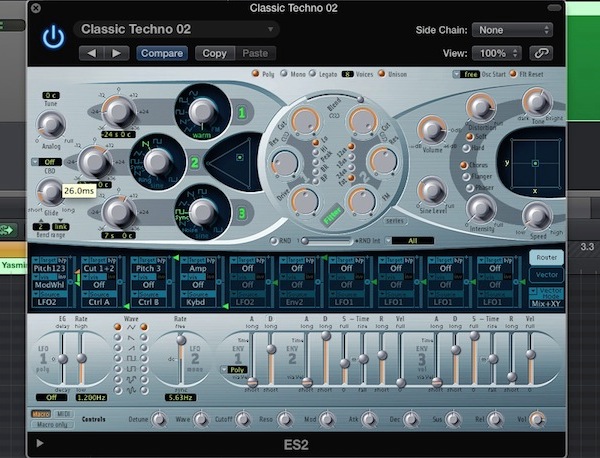The image size is (600, 458).
Task: Select Hard distortion mode
Action: click(x=466, y=148)
